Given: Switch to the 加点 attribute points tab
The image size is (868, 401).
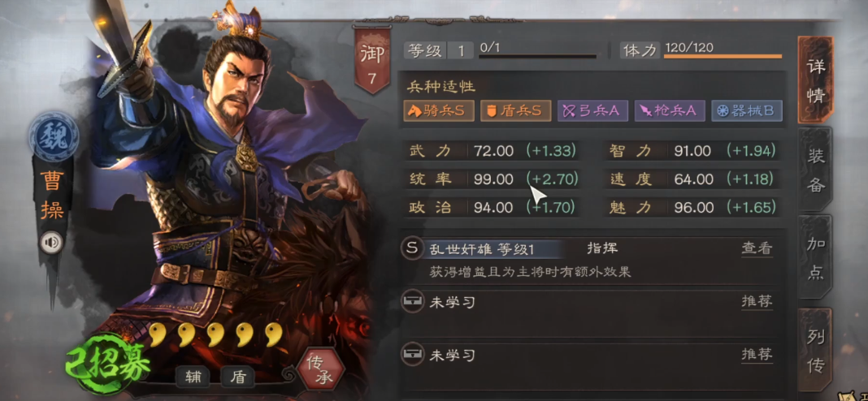Looking at the screenshot, I should 815,257.
